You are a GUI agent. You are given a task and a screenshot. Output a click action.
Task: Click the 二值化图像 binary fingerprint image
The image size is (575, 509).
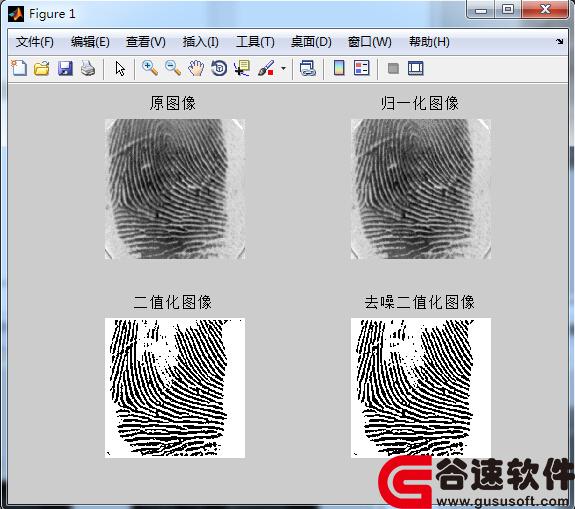point(175,388)
